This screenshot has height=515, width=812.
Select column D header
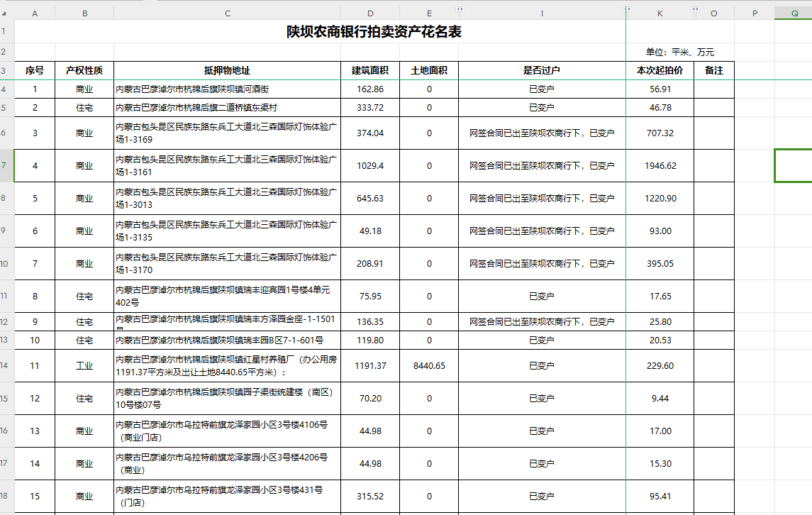[370, 13]
